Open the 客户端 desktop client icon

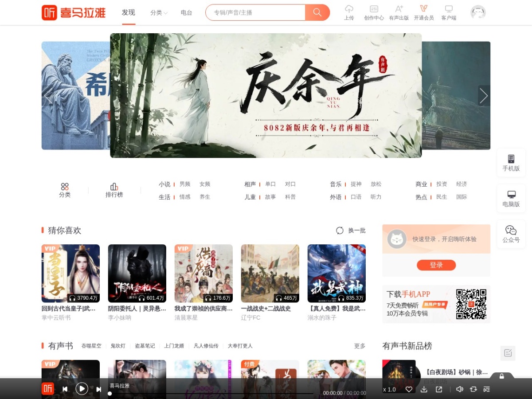449,9
